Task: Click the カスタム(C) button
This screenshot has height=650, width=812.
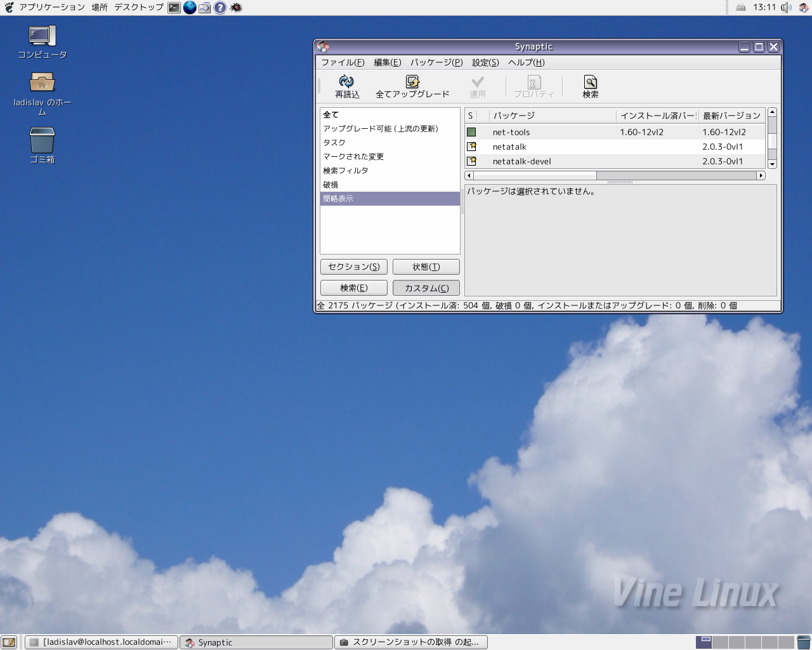Action: click(426, 288)
